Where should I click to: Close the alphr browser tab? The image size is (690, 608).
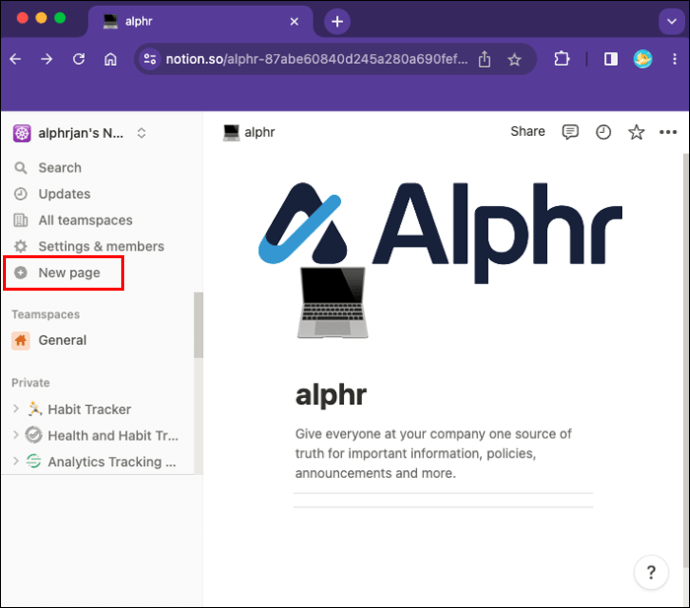[294, 22]
